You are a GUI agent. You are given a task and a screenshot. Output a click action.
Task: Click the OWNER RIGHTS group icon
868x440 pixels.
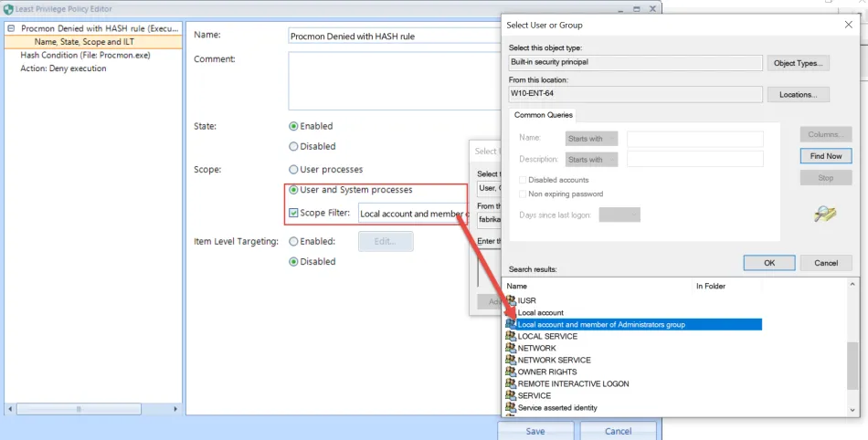[511, 372]
